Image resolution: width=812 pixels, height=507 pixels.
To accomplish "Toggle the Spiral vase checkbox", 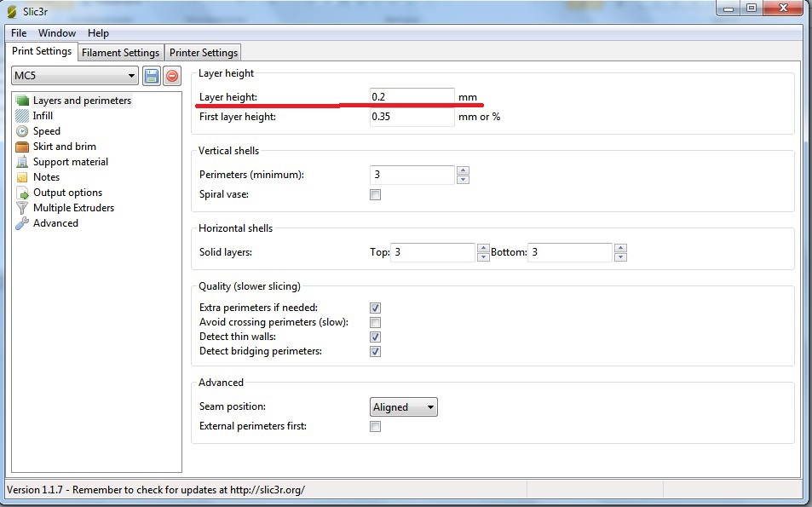I will [376, 195].
